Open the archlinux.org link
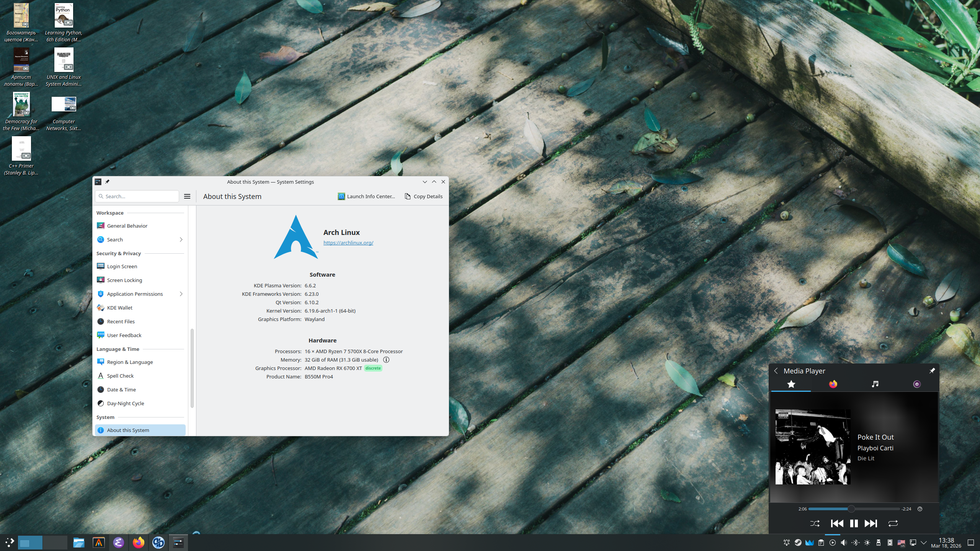Image resolution: width=980 pixels, height=551 pixels. 348,243
